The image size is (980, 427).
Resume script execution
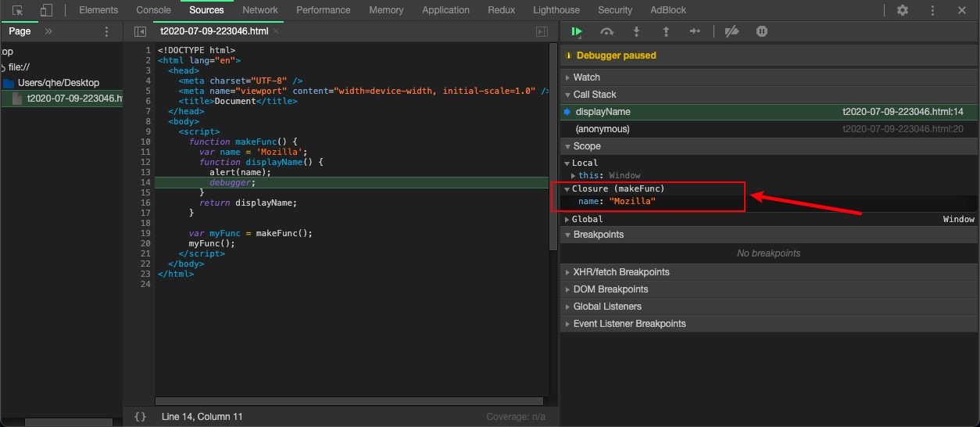point(577,31)
